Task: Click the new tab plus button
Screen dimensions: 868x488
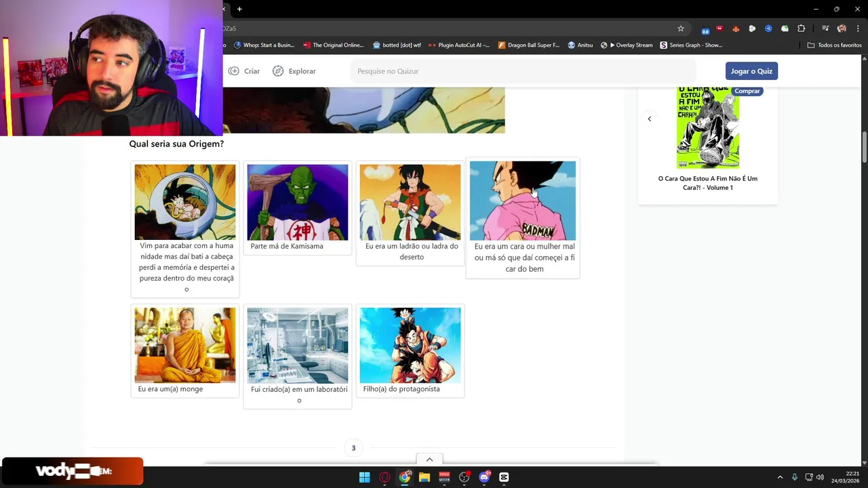Action: pyautogui.click(x=239, y=9)
